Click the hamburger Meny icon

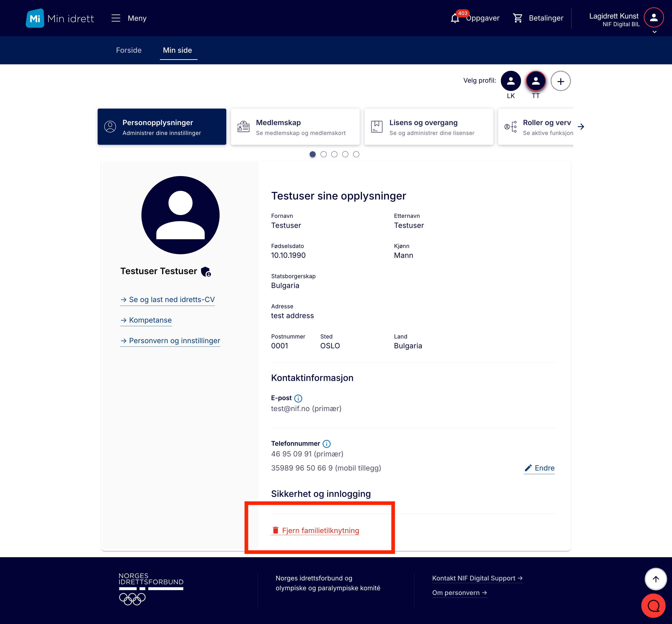pos(116,18)
